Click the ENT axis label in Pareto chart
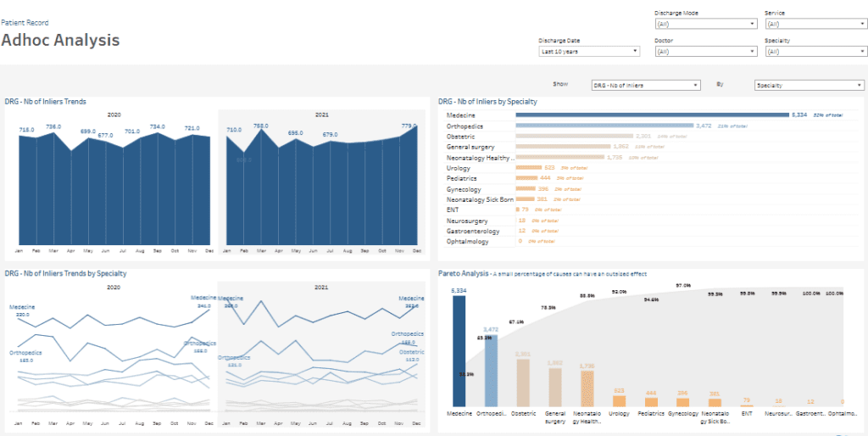 tap(748, 413)
